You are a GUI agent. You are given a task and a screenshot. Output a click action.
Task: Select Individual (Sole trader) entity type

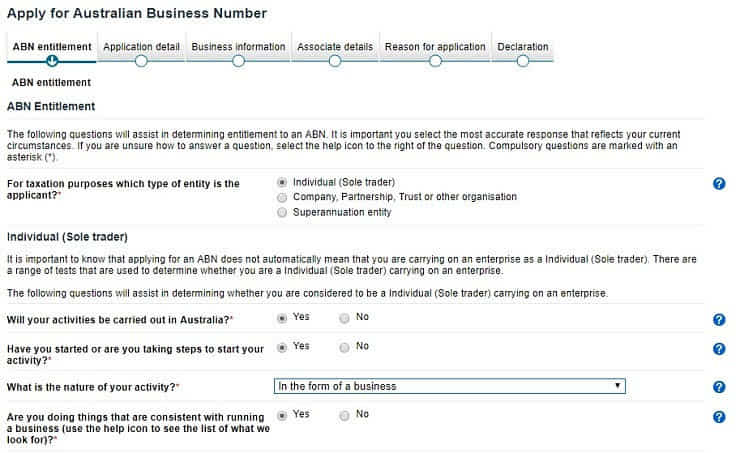(x=283, y=183)
